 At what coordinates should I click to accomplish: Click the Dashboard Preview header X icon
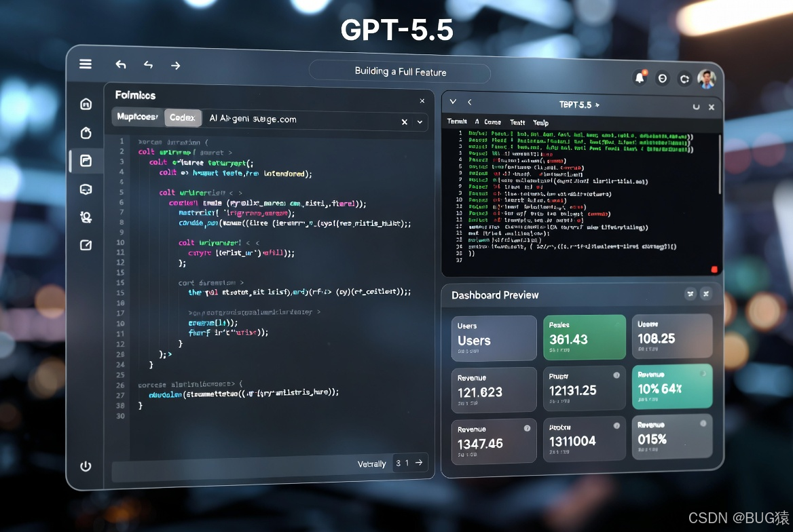pyautogui.click(x=706, y=293)
